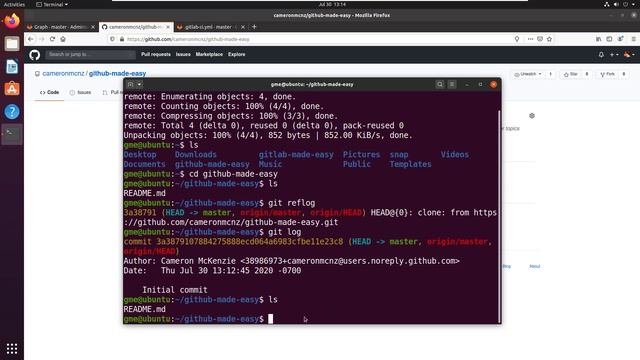Go to Firefox home page button

click(63, 39)
